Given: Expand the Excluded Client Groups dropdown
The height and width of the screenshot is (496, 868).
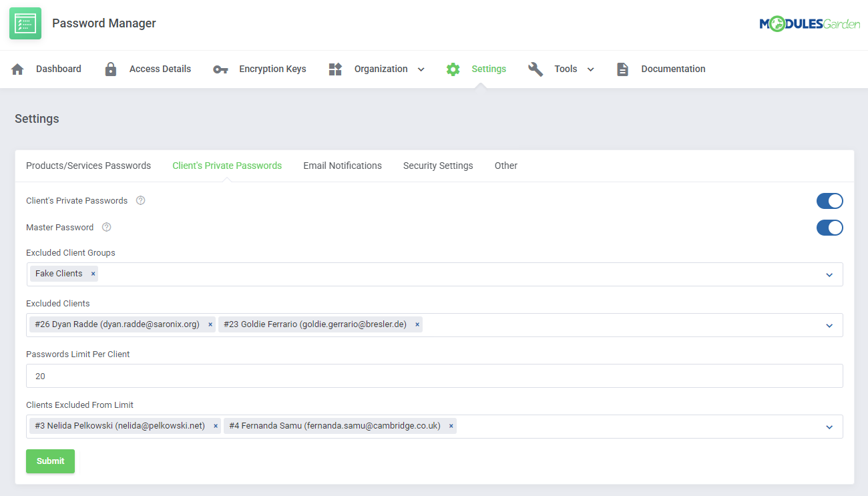Looking at the screenshot, I should 829,275.
